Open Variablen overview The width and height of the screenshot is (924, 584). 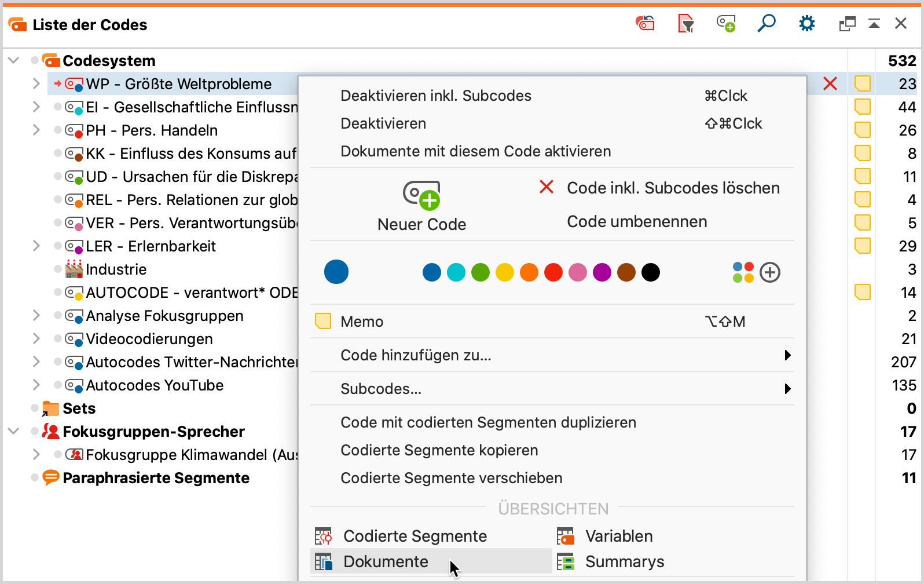click(619, 536)
